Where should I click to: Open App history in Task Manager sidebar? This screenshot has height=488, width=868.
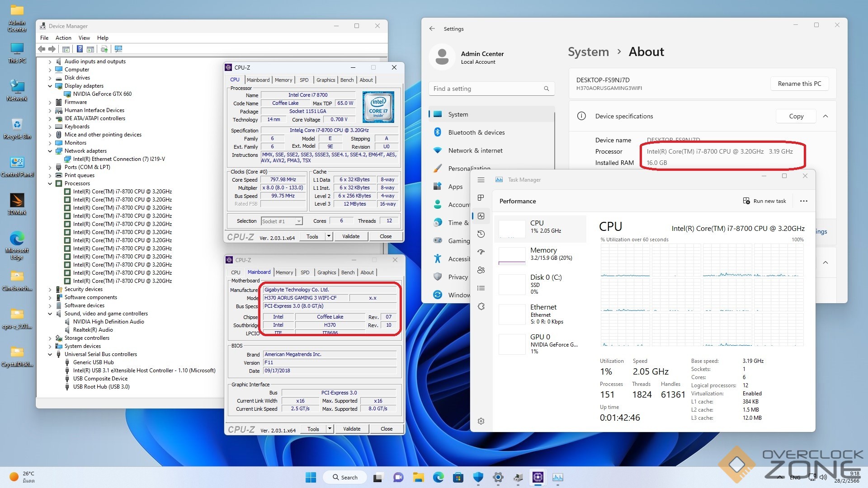[481, 234]
